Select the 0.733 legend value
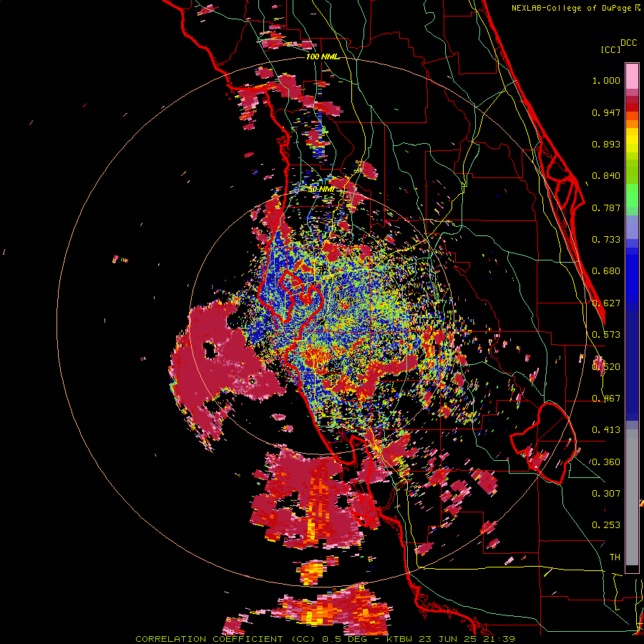The image size is (644, 644). [x=606, y=240]
